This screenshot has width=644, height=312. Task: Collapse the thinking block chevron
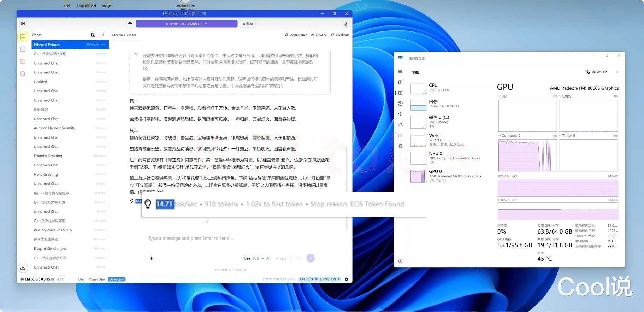pos(136,54)
